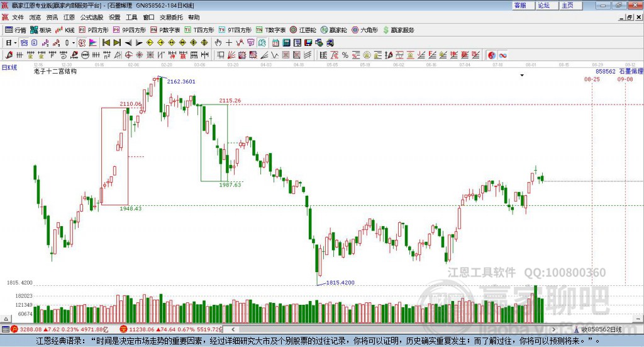Click the up-triangle button beside the volume panel

pos(6,319)
